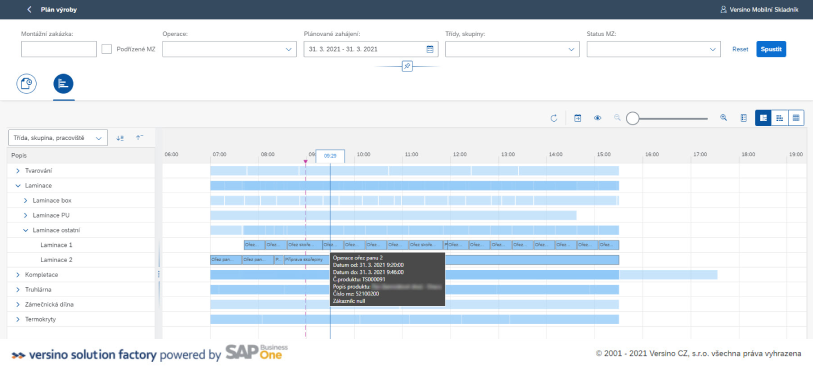Show table and chart side-by-side layout
Screen dimensions: 813x367
click(763, 118)
